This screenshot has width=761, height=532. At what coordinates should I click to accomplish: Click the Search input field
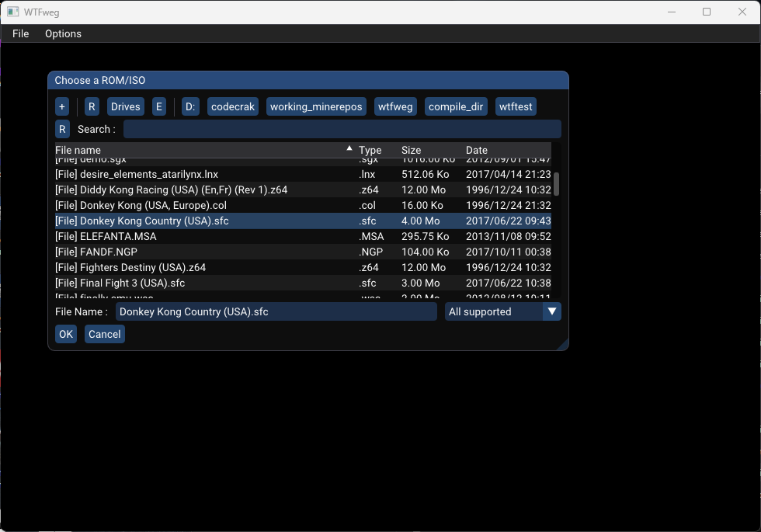click(x=342, y=129)
